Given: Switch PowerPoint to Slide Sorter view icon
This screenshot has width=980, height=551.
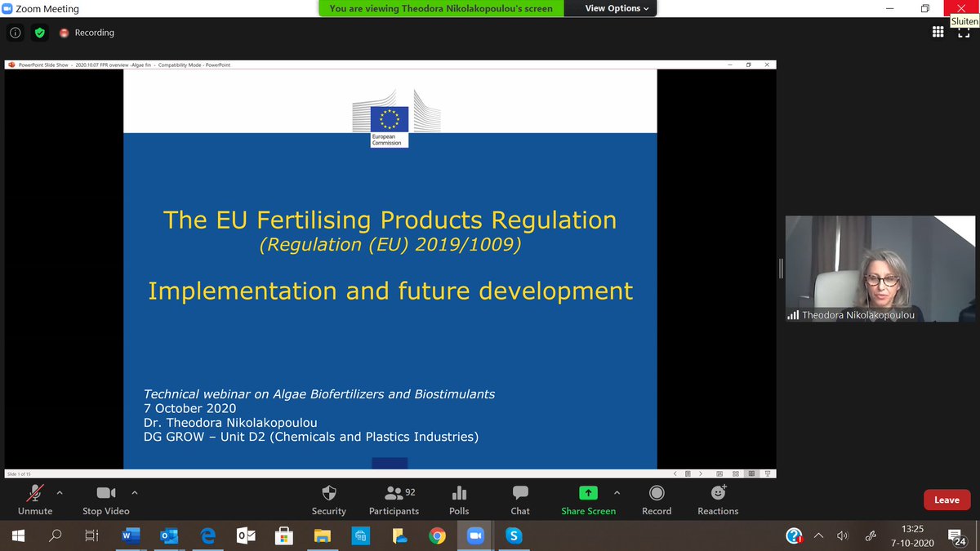Looking at the screenshot, I should [736, 473].
